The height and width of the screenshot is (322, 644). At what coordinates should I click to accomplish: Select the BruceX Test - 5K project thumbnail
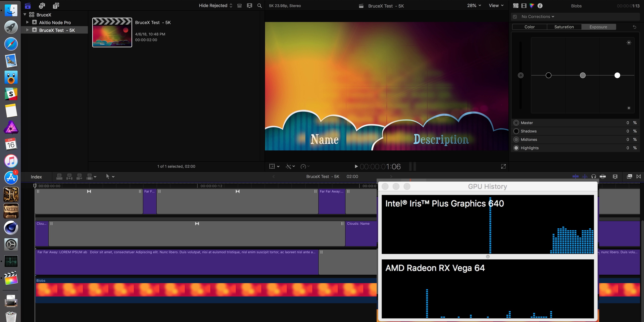[112, 32]
